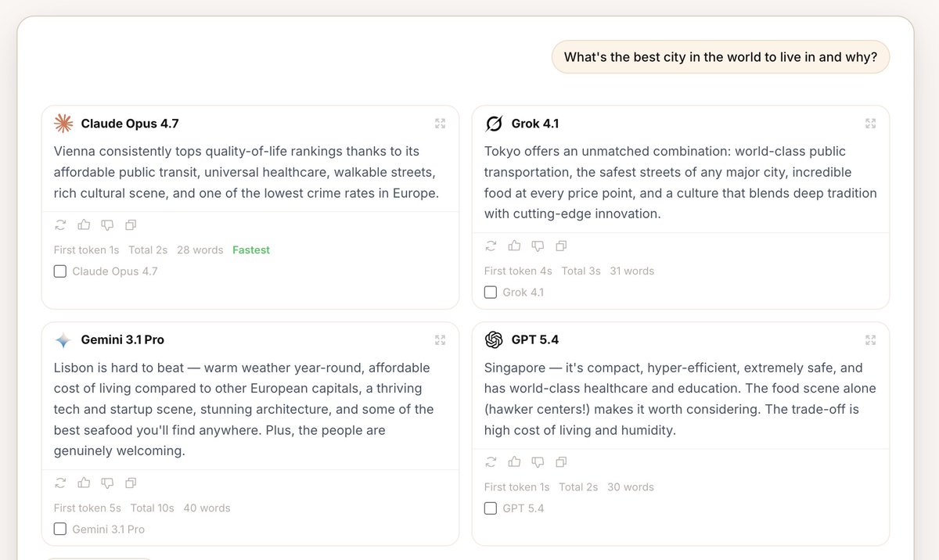This screenshot has height=560, width=939.
Task: Click the GPT 5.4 card title
Action: coord(535,339)
